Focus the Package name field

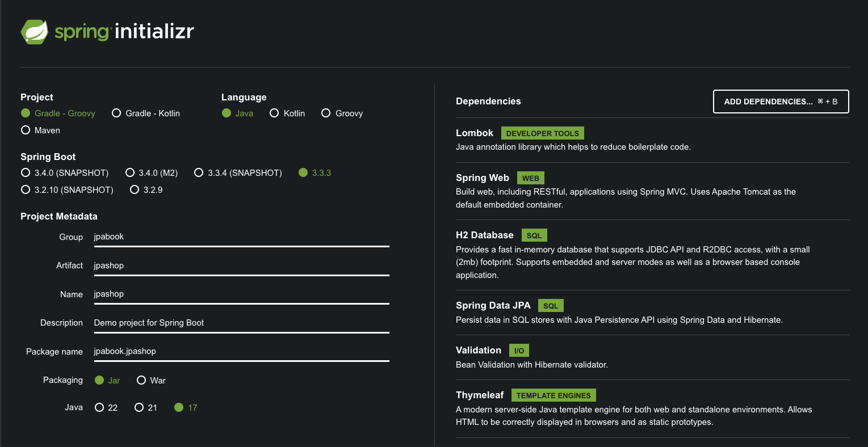(241, 351)
